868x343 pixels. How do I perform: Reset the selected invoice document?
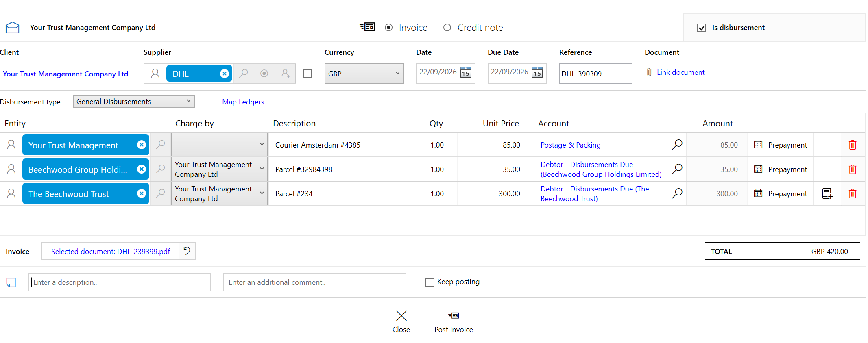pyautogui.click(x=187, y=251)
